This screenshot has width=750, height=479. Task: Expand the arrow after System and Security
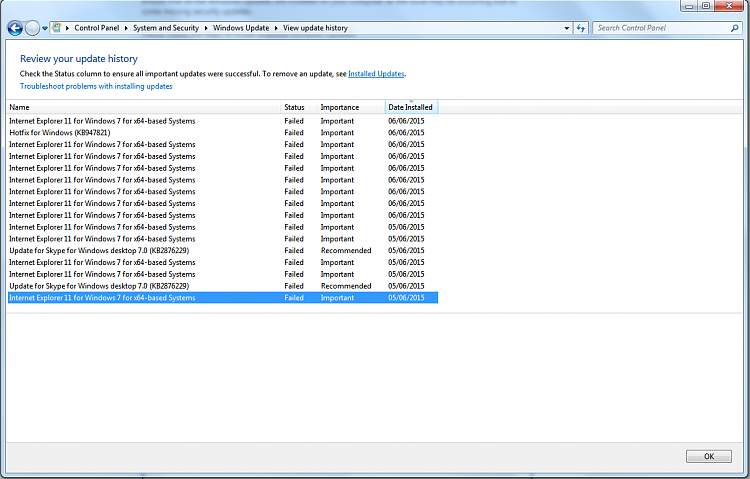[206, 28]
